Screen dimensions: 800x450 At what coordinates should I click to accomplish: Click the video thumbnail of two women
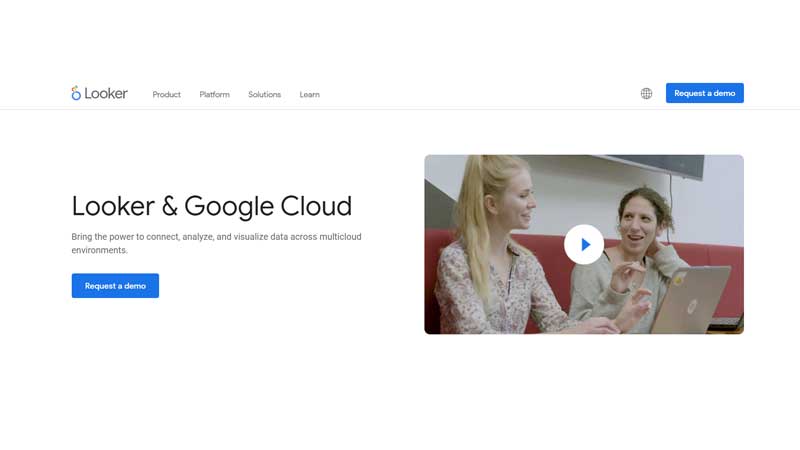[x=584, y=244]
